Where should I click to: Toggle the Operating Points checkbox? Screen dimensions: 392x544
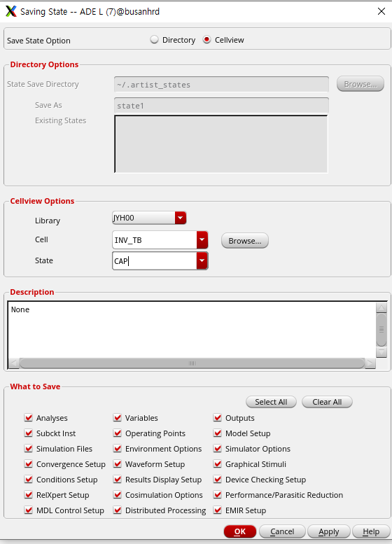(118, 433)
